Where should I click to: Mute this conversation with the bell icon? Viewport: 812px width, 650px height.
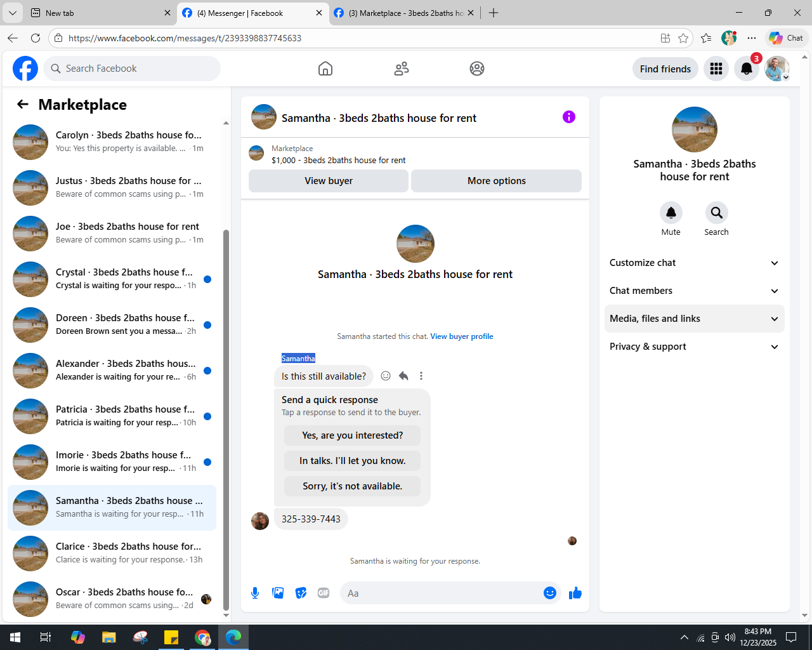tap(671, 213)
